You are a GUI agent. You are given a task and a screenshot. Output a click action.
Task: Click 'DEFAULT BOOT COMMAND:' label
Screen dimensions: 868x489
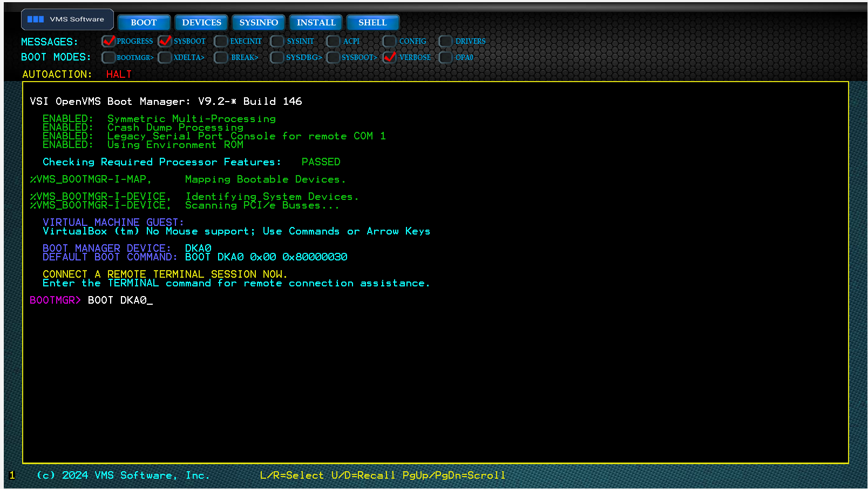[x=110, y=257]
